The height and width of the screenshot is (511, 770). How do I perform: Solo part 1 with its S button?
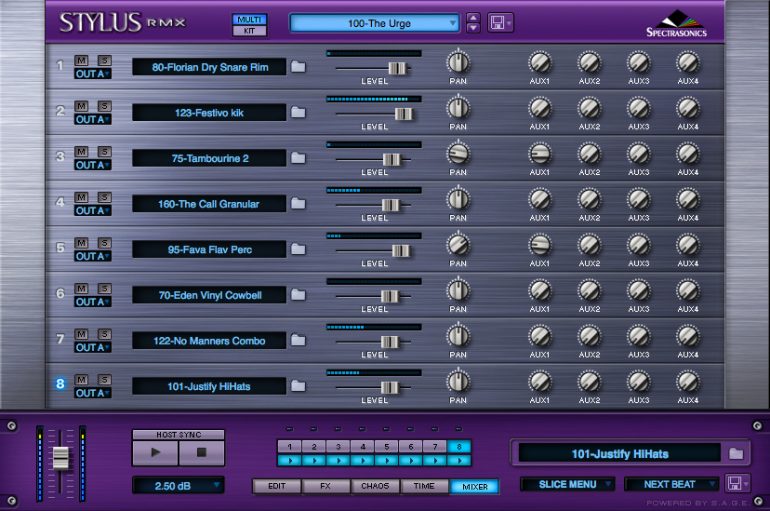pos(104,60)
